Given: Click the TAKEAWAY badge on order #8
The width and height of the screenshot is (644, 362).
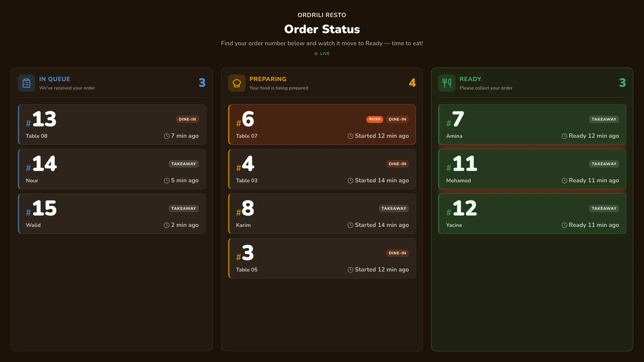Looking at the screenshot, I should 394,208.
